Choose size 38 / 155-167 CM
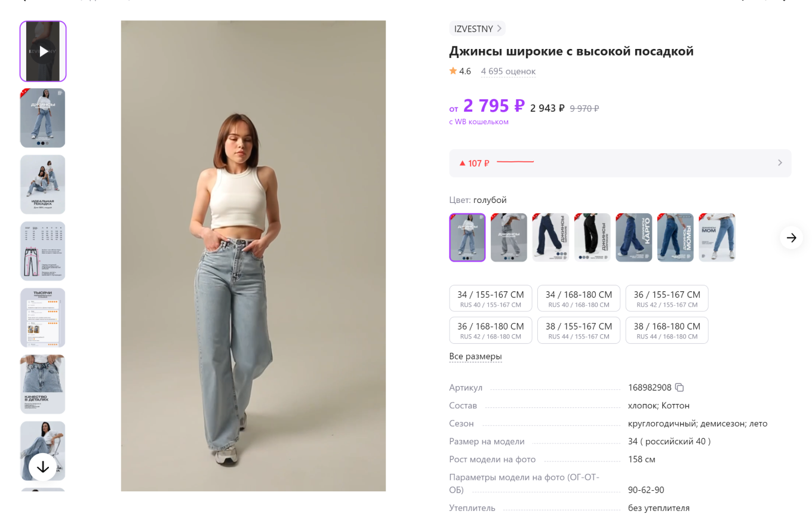This screenshot has height=514, width=812. click(579, 330)
